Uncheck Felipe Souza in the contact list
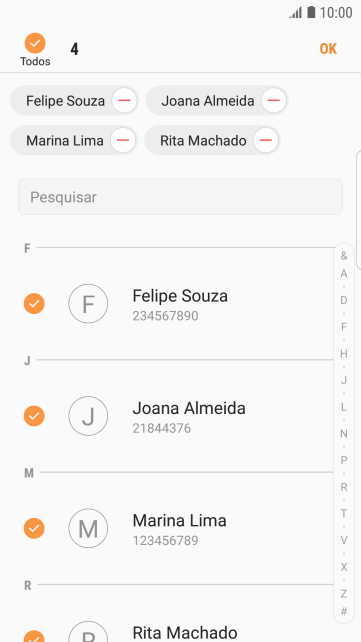 (34, 304)
